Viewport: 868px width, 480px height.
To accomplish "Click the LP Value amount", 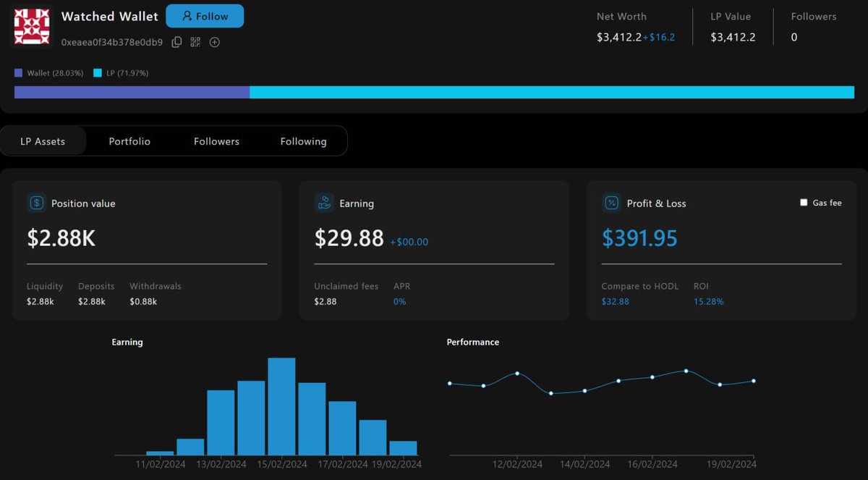I will (x=733, y=37).
